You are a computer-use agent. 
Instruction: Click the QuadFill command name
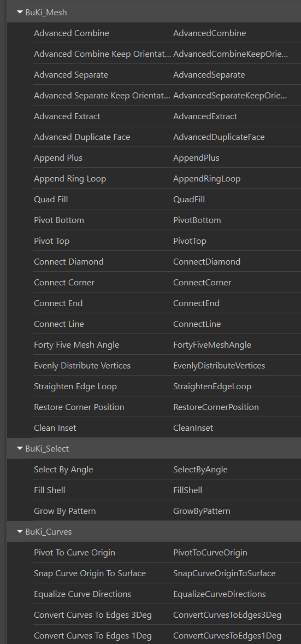[189, 199]
